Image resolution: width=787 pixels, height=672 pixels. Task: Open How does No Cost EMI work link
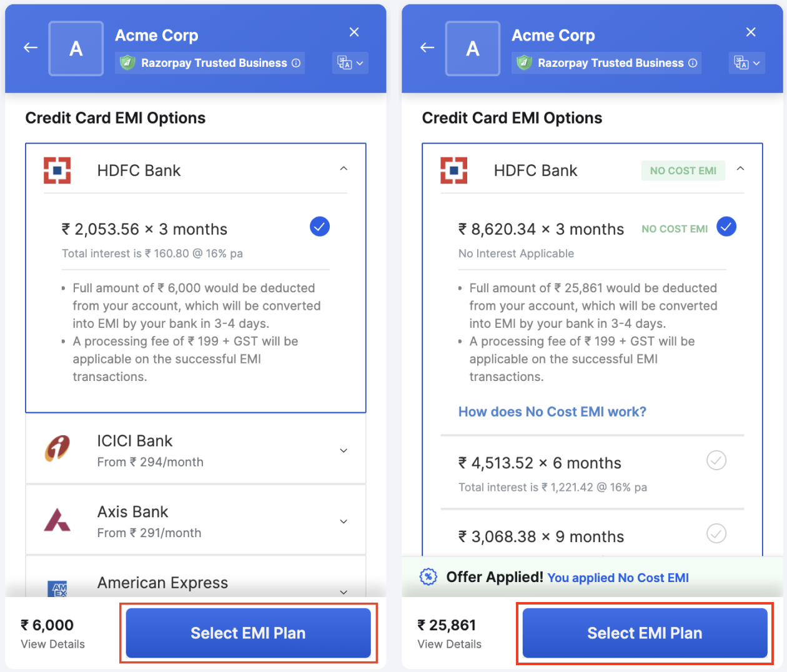click(x=552, y=412)
